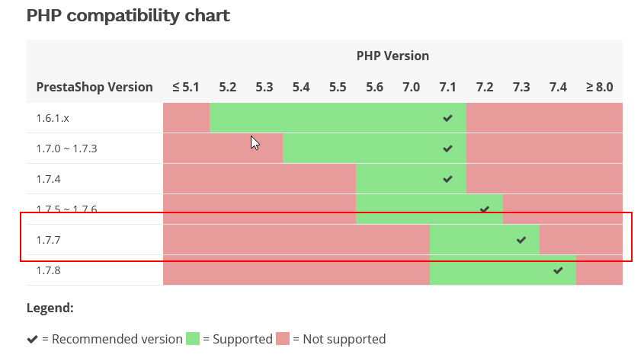This screenshot has height=361, width=644.
Task: Click the PrestaShop Version column header
Action: [x=95, y=87]
